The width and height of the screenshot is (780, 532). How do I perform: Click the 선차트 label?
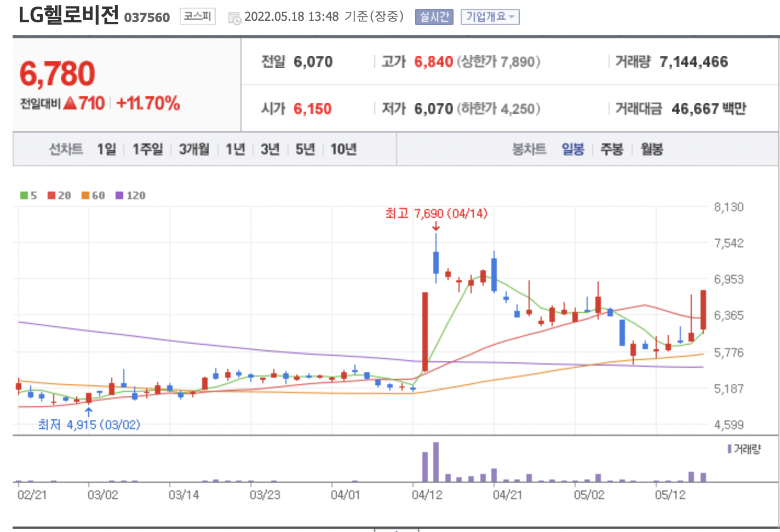pos(66,149)
